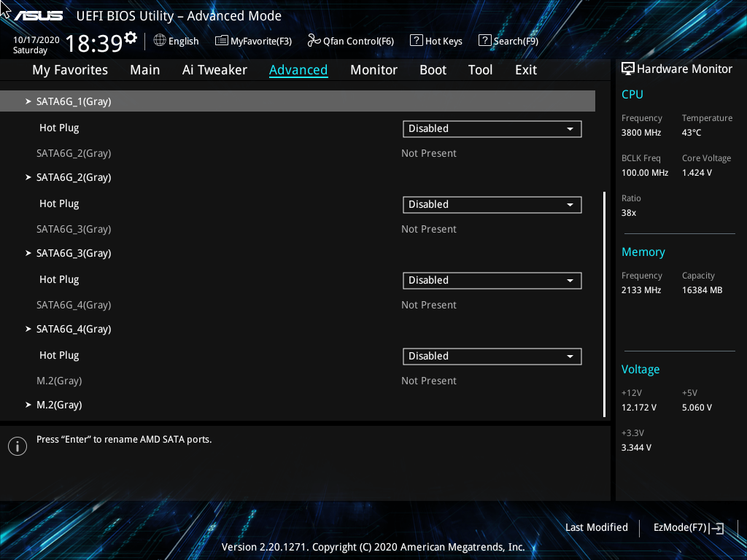
Task: Click the grayed M.2(Gray) status label
Action: 59,381
